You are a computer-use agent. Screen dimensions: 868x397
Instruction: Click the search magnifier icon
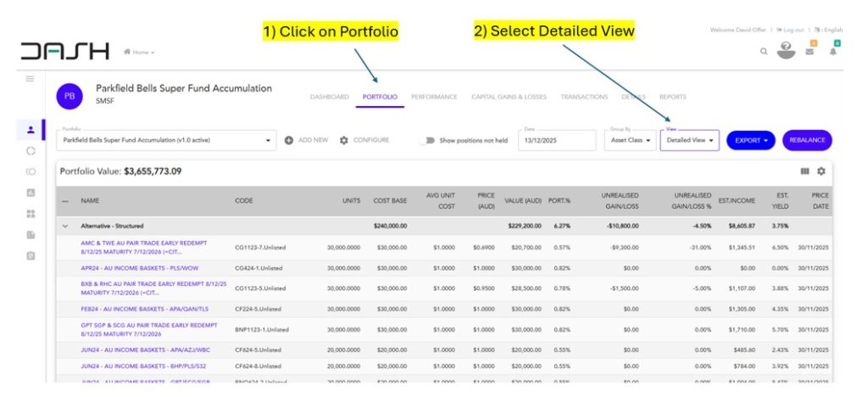[764, 52]
